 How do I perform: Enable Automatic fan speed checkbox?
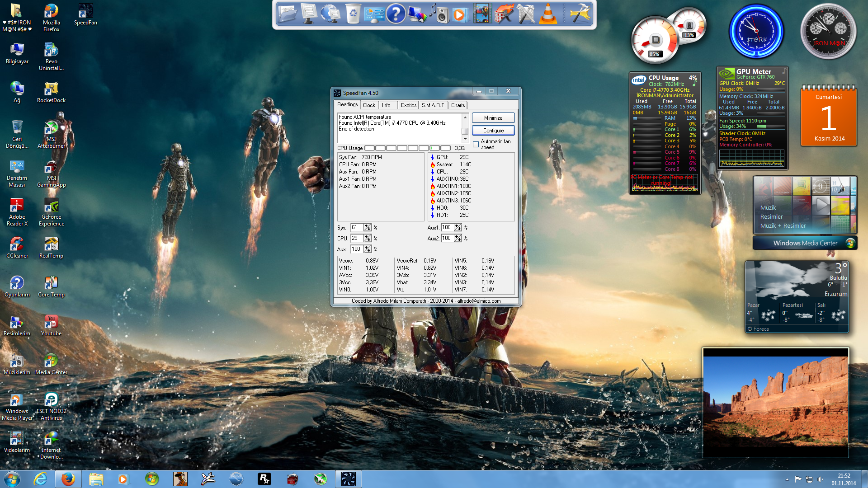[476, 145]
